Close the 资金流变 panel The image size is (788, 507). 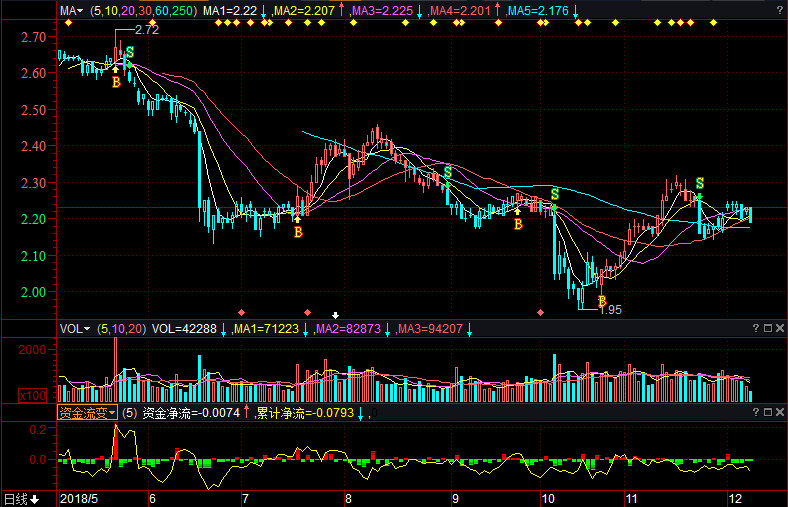(x=778, y=412)
